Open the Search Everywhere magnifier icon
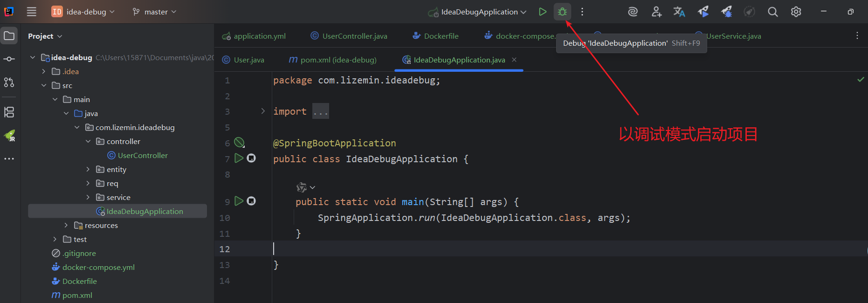 pos(772,12)
